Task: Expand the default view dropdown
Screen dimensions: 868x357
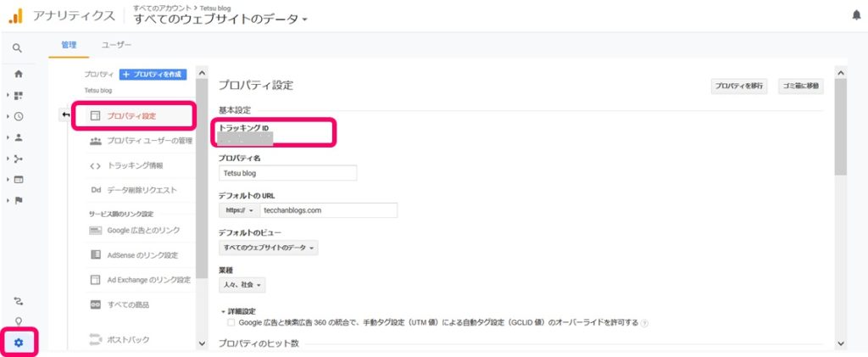Action: pos(269,248)
